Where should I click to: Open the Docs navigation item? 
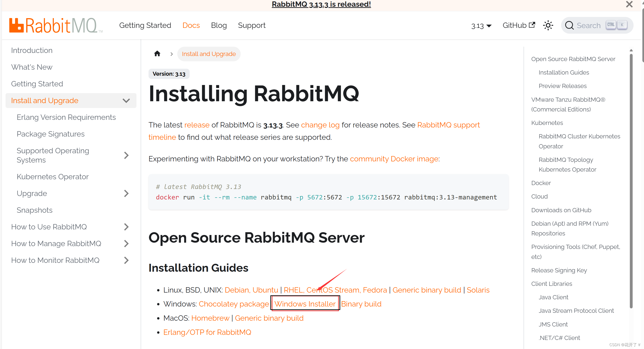point(191,25)
